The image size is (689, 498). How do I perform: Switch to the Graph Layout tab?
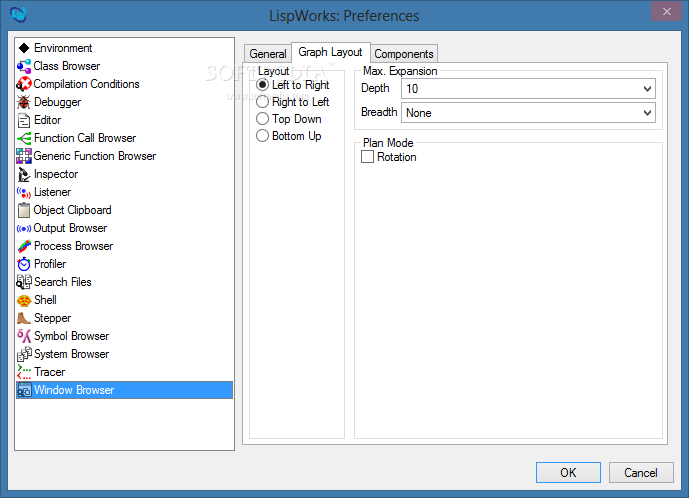click(330, 52)
